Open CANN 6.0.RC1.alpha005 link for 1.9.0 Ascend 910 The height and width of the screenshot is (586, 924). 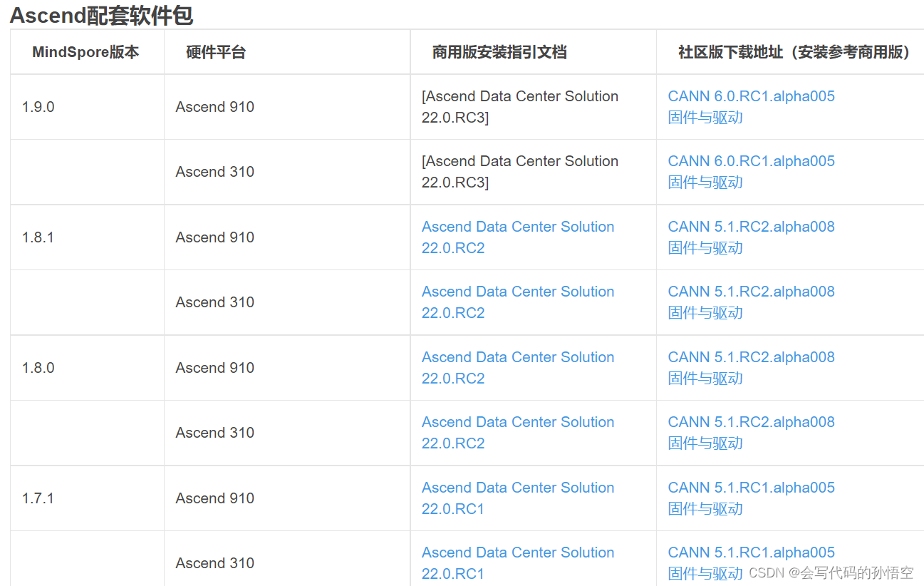click(x=751, y=96)
